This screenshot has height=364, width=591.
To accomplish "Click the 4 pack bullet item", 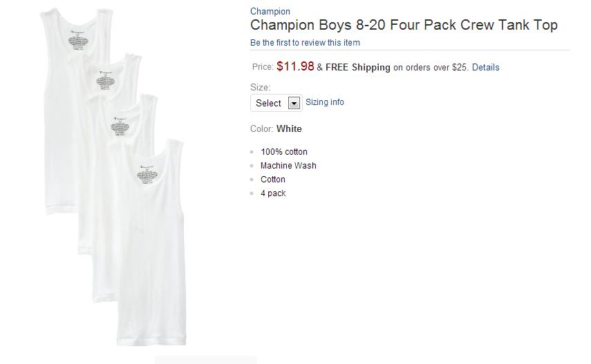I will point(273,193).
